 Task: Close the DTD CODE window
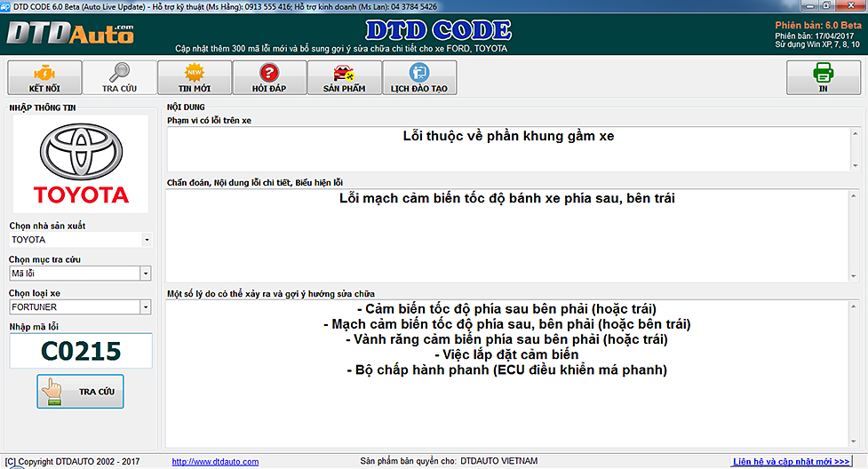(851, 6)
